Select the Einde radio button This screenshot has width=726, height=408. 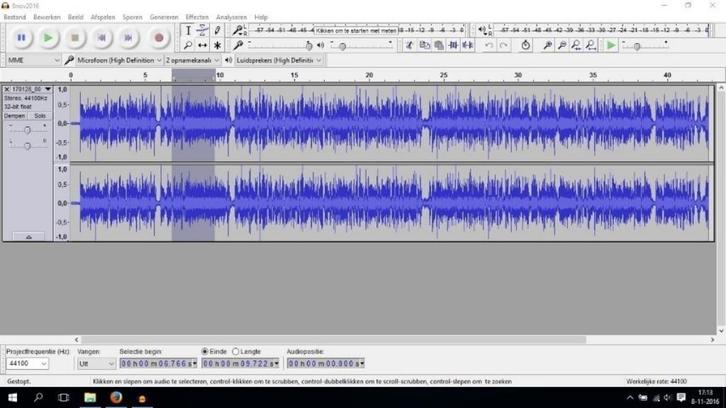click(x=206, y=352)
